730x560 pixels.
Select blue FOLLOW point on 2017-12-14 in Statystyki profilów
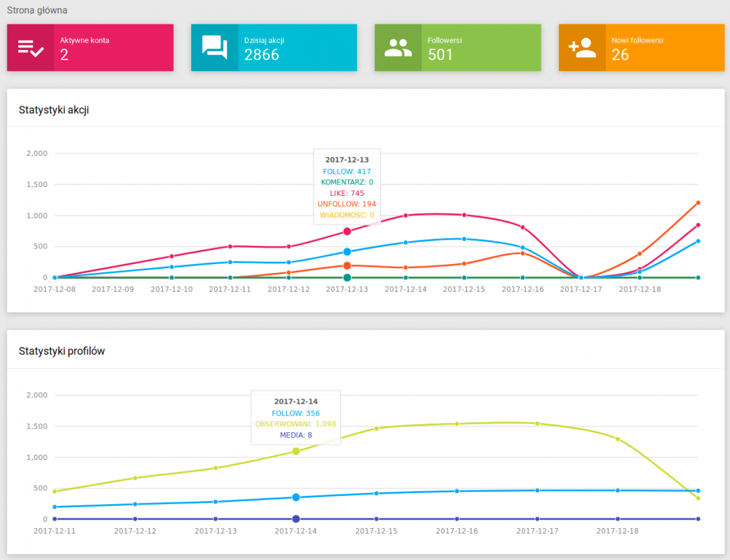click(x=296, y=497)
